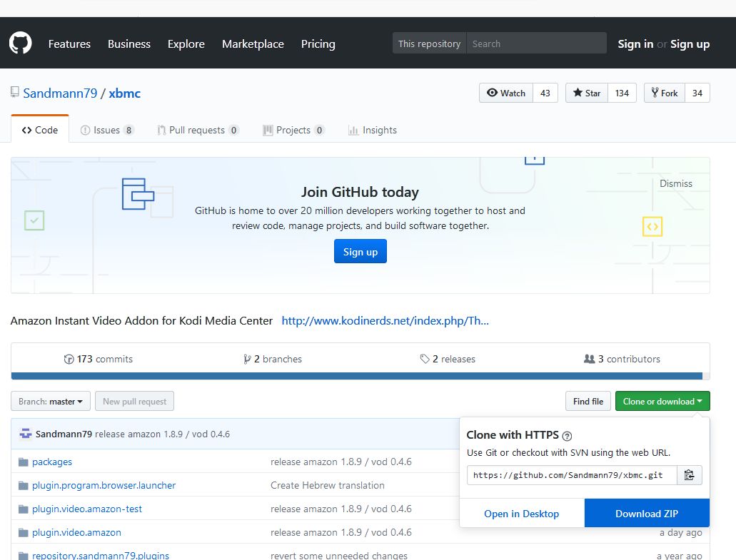The width and height of the screenshot is (736, 560).
Task: Open latest commit message release amazon 1.8.9
Action: 163,434
